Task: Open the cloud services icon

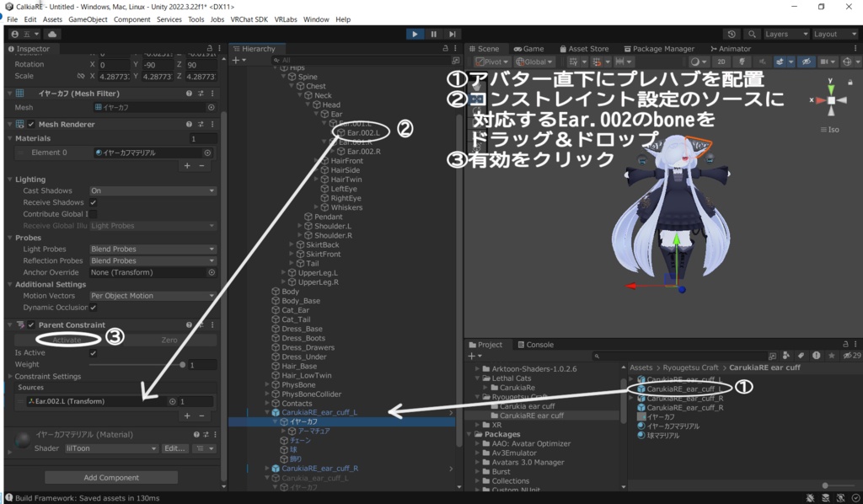Action: [x=52, y=34]
